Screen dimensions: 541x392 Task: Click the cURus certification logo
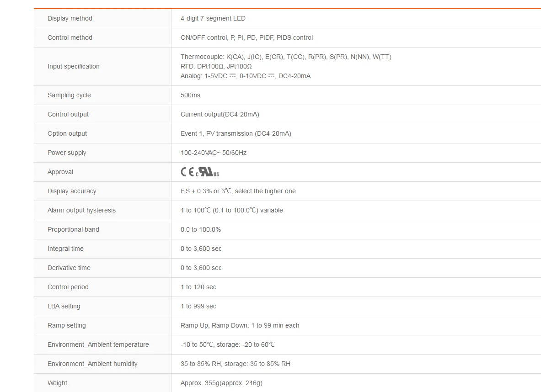(x=207, y=172)
